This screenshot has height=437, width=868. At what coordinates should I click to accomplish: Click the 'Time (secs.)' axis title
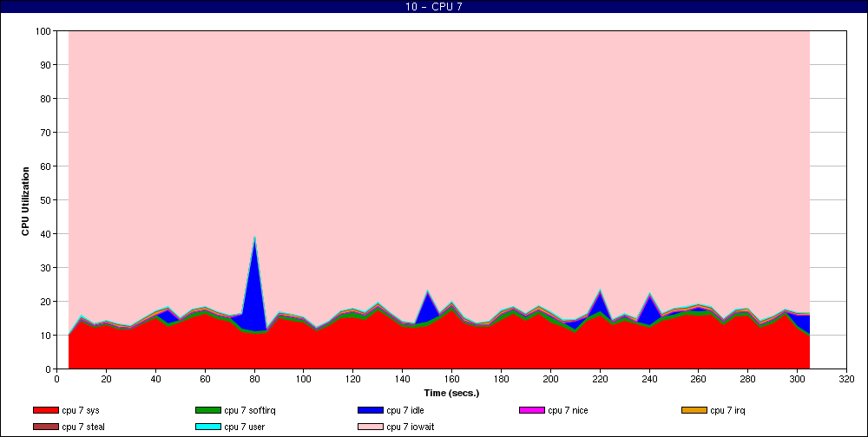click(x=451, y=394)
